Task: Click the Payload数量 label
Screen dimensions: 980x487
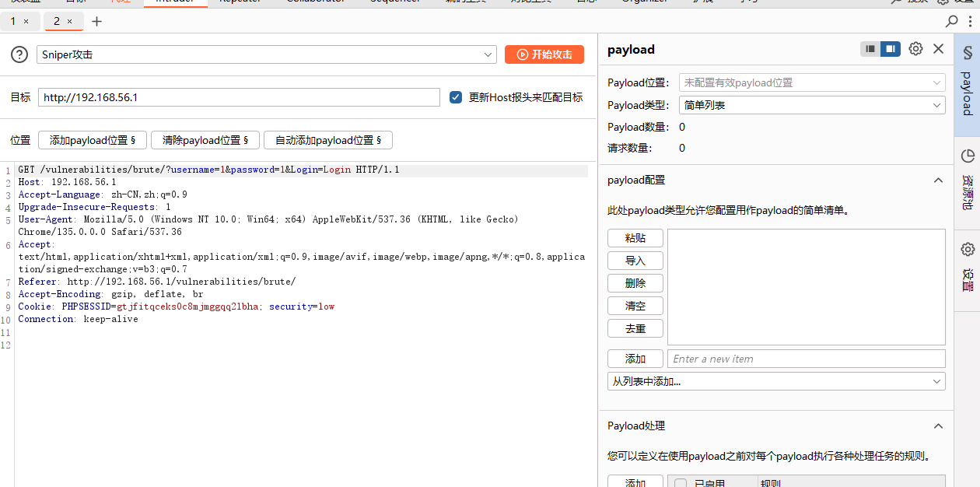Action: [x=636, y=127]
